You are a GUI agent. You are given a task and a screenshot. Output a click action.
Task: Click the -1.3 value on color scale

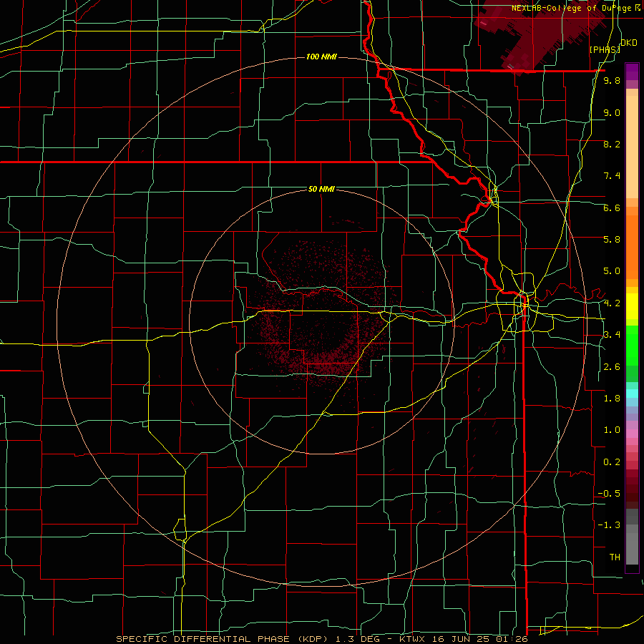[x=609, y=525]
